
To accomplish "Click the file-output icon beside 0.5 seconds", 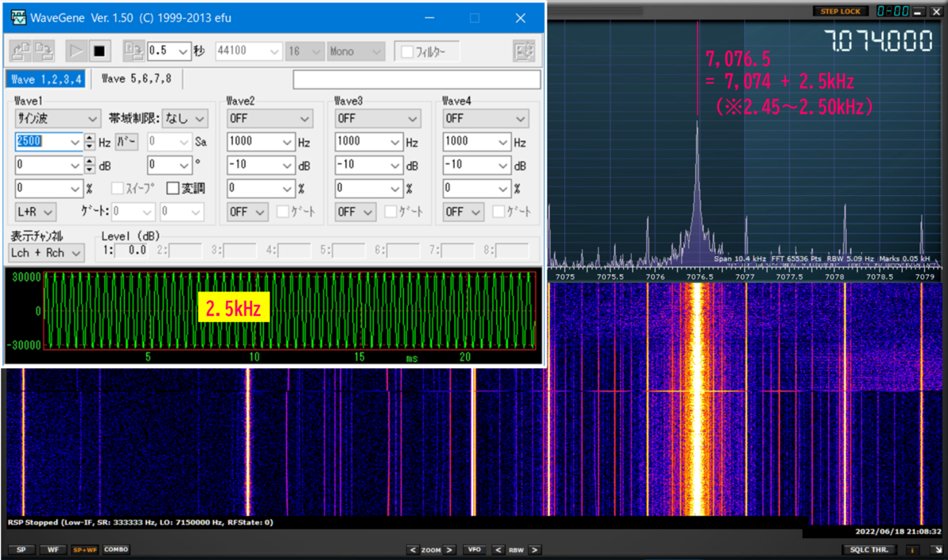I will (134, 51).
